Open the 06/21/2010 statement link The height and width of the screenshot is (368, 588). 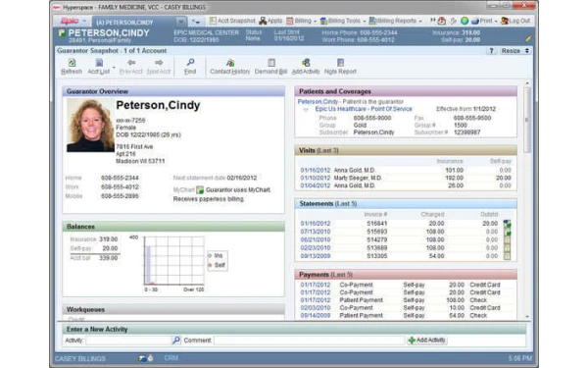(315, 239)
